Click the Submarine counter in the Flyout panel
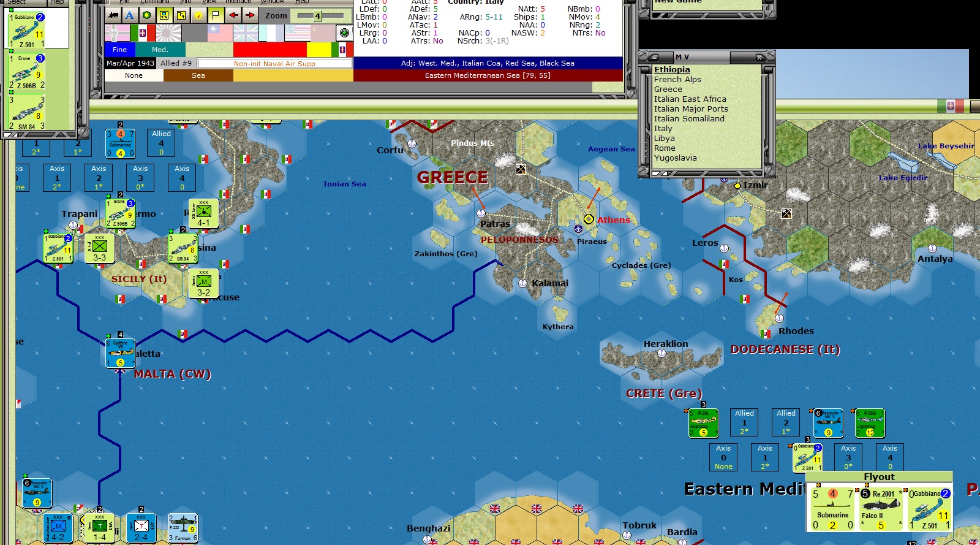This screenshot has width=980, height=545. pyautogui.click(x=832, y=509)
